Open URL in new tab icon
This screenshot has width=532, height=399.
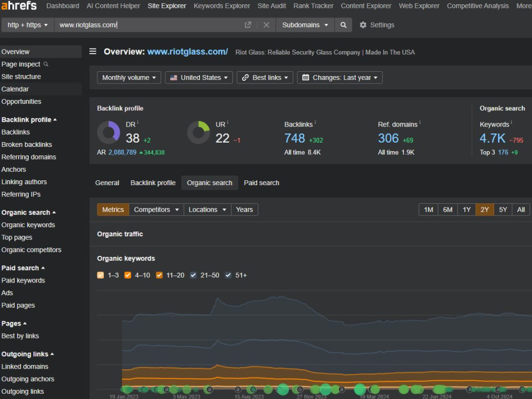(x=248, y=25)
